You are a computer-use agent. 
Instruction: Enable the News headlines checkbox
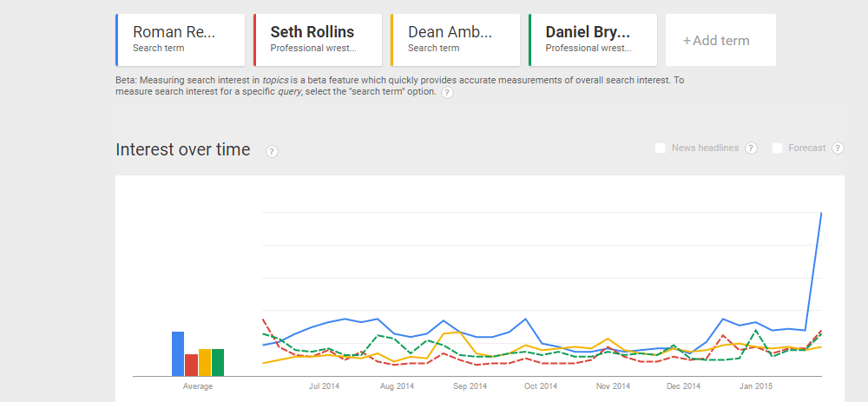(x=661, y=148)
